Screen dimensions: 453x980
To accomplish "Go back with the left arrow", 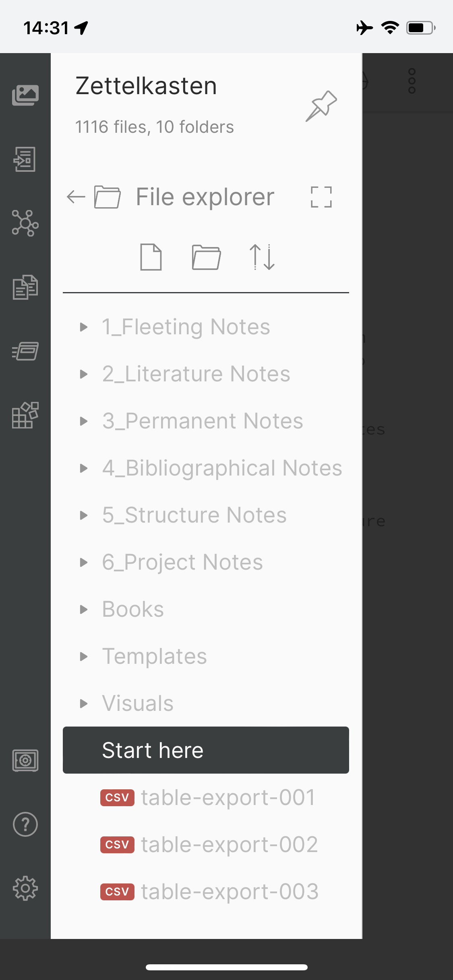I will click(x=76, y=197).
